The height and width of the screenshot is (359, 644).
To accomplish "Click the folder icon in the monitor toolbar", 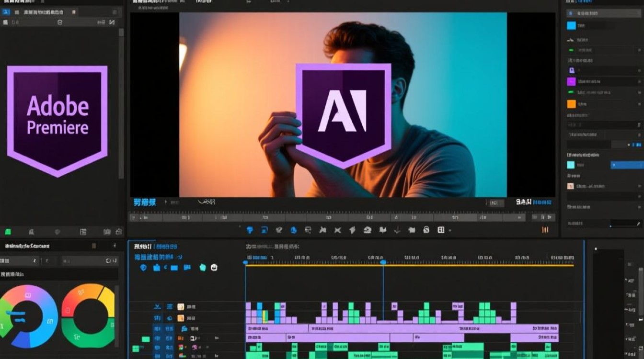I will pos(412,230).
